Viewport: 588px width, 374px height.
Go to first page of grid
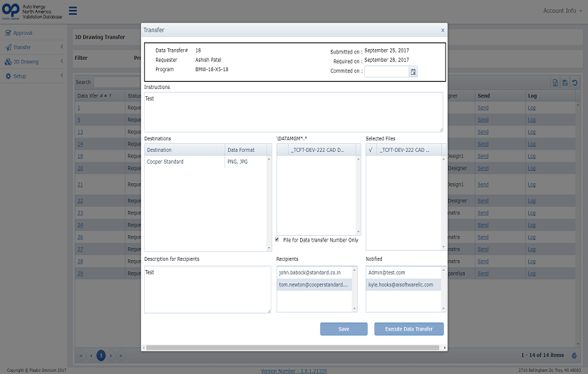coord(81,355)
